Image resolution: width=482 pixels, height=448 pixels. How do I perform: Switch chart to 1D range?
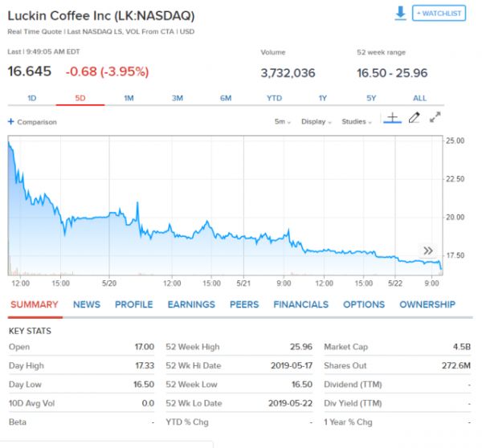click(x=32, y=98)
